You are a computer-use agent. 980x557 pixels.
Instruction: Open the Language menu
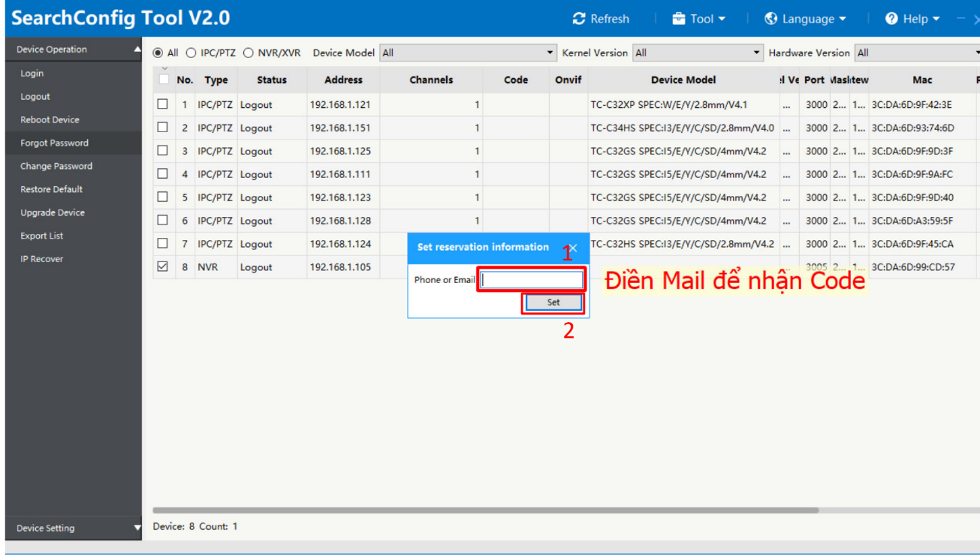click(x=805, y=19)
